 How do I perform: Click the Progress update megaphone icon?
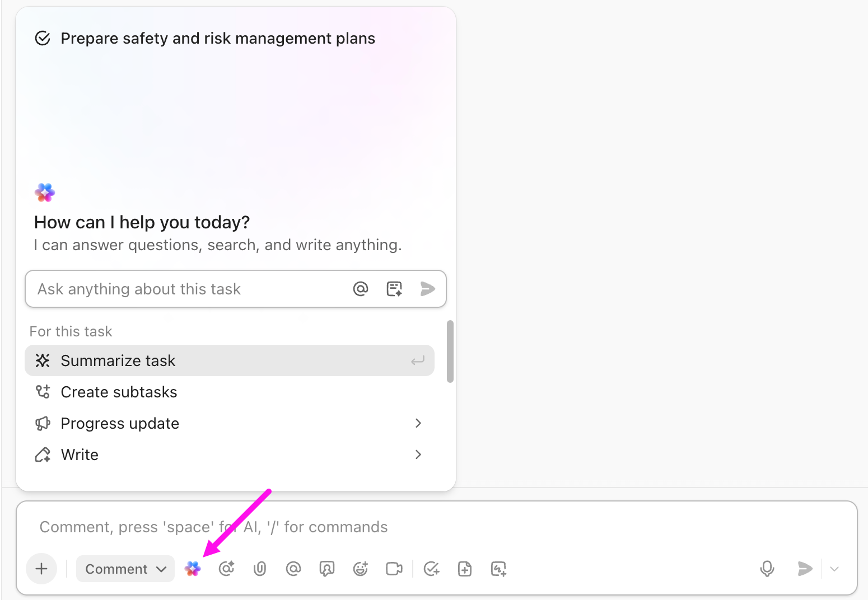43,423
